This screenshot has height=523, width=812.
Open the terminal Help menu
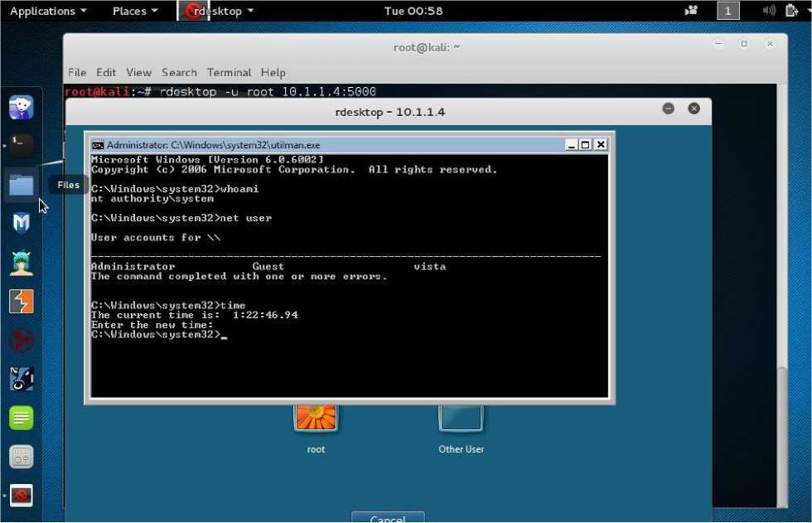tap(273, 72)
